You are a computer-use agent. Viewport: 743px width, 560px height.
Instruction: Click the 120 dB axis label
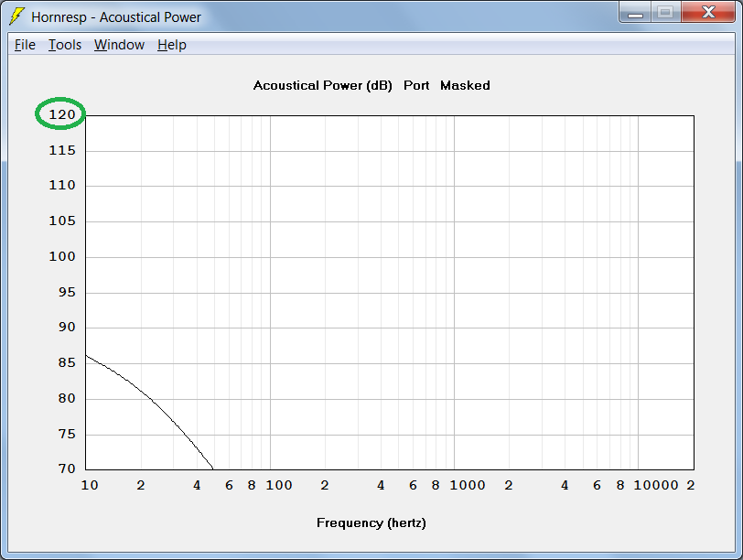(62, 114)
